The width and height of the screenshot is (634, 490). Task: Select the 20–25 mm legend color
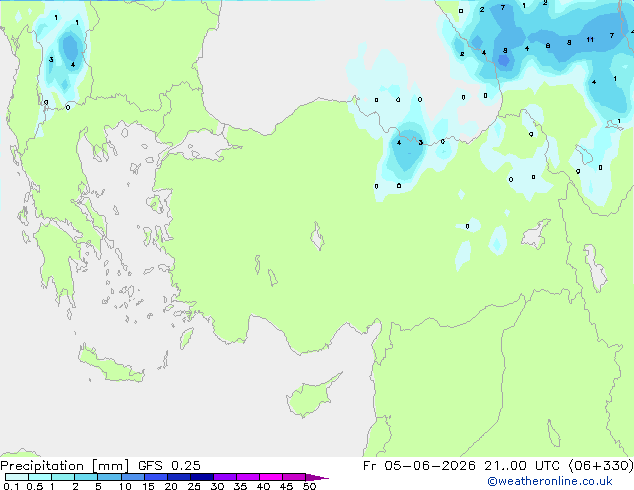[178, 477]
